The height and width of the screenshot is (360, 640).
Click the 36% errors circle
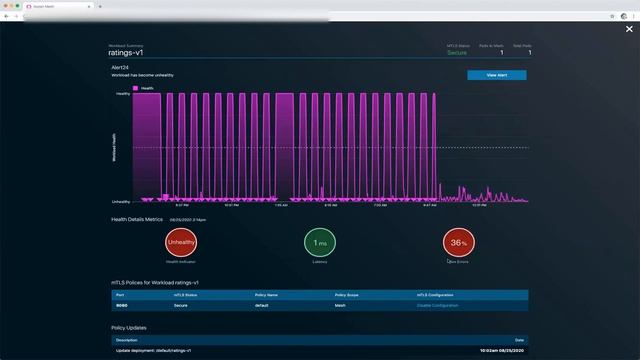pyautogui.click(x=458, y=242)
